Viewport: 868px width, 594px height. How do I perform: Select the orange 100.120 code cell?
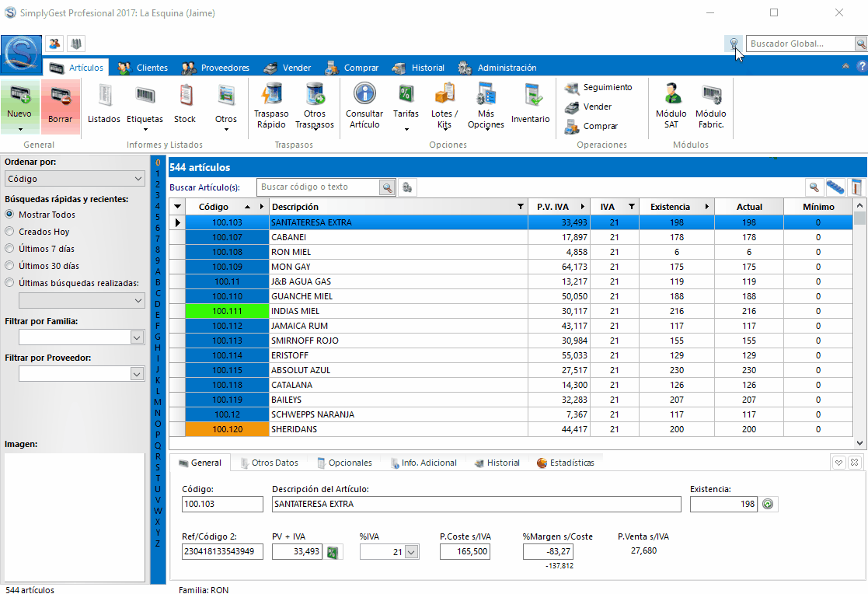(x=227, y=429)
